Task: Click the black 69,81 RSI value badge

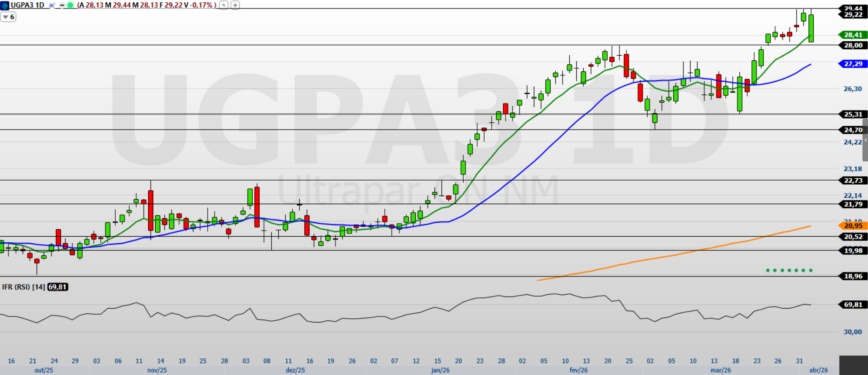Action: coord(58,287)
